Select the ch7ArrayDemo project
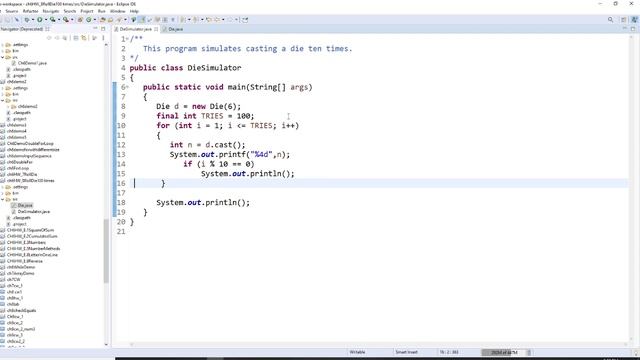Image resolution: width=640 pixels, height=360 pixels. click(x=20, y=273)
